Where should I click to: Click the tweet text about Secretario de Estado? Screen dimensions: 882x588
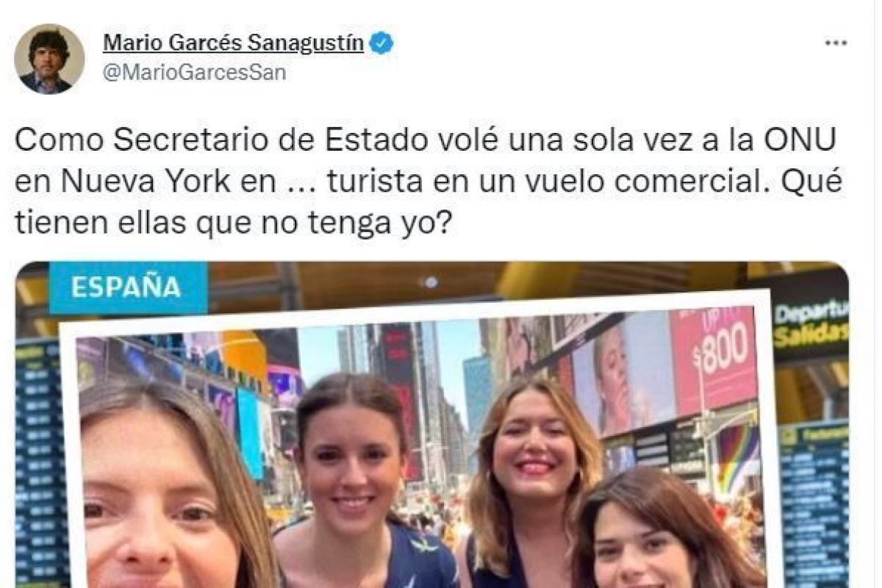[428, 182]
